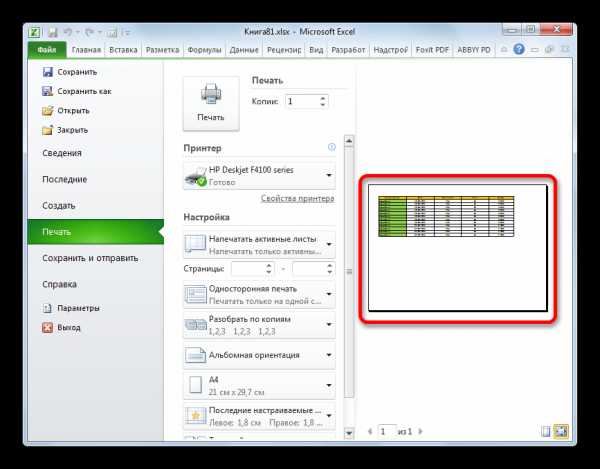Image resolution: width=600 pixels, height=469 pixels.
Task: Toggle Show Margins icon in preview
Action: [x=546, y=432]
